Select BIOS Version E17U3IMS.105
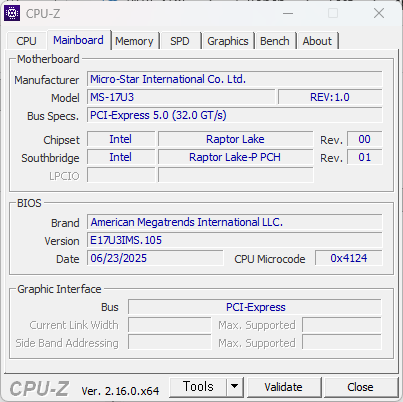The image size is (403, 402). point(235,240)
